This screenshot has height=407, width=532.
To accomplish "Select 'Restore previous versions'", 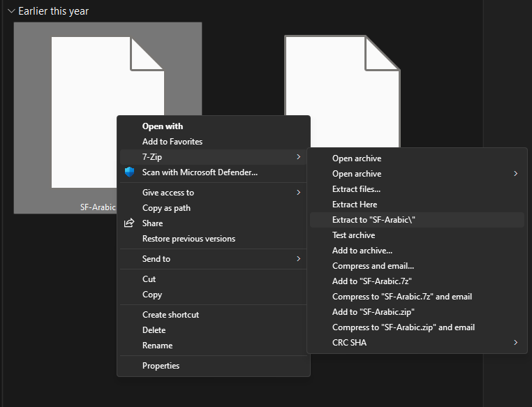I will [214, 239].
